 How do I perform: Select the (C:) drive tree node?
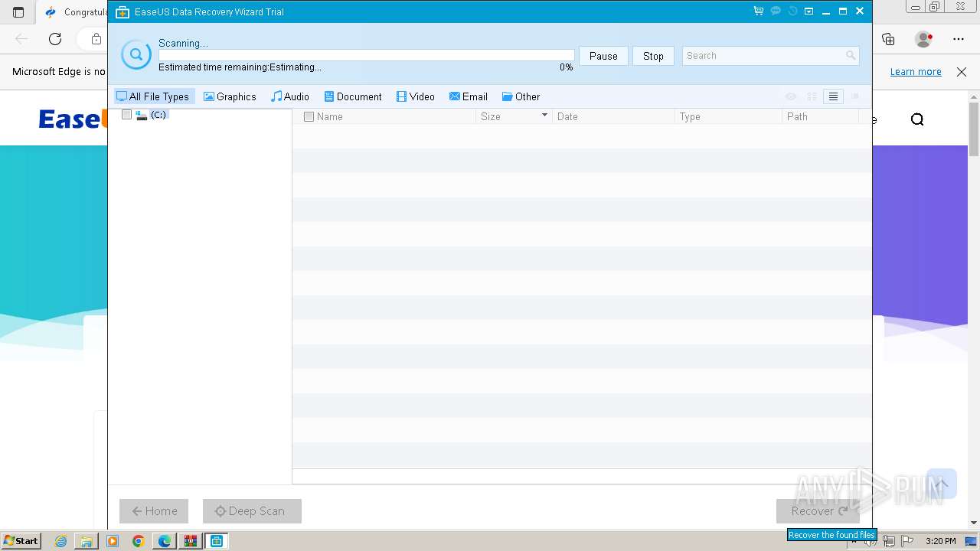click(x=158, y=115)
